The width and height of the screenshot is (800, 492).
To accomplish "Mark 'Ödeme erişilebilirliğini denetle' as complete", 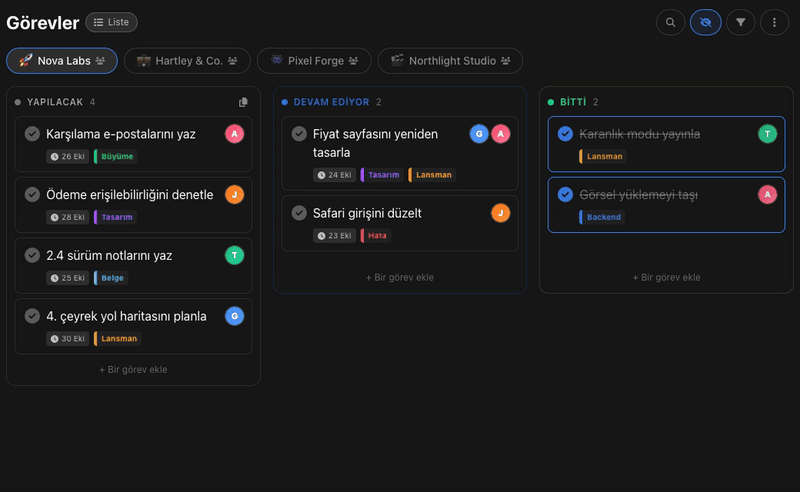I will [x=32, y=194].
